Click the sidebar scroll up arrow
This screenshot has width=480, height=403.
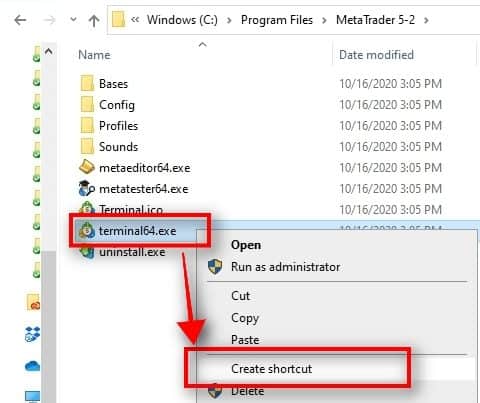(x=49, y=52)
